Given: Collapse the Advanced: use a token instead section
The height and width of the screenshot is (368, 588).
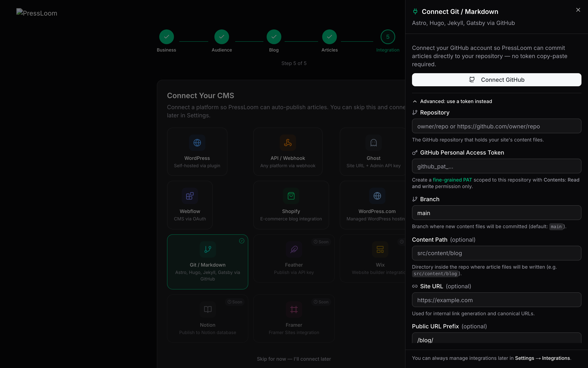Looking at the screenshot, I should [452, 101].
